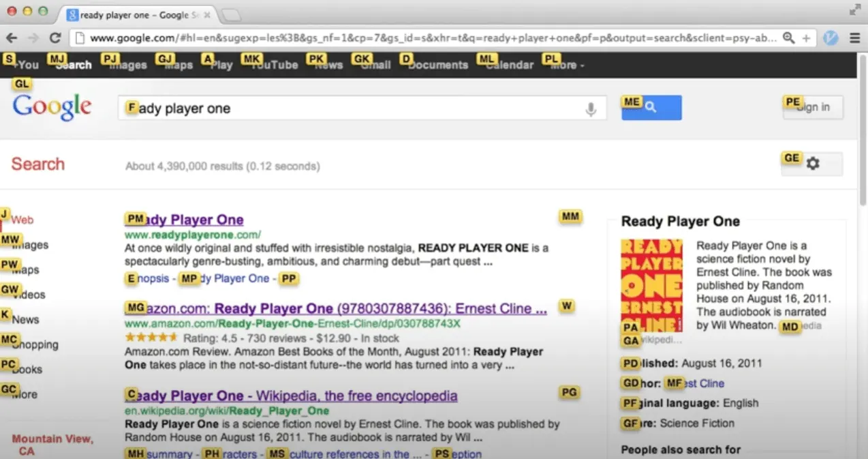Image resolution: width=868 pixels, height=459 pixels.
Task: Open a new tab next to current tab
Action: click(x=232, y=15)
